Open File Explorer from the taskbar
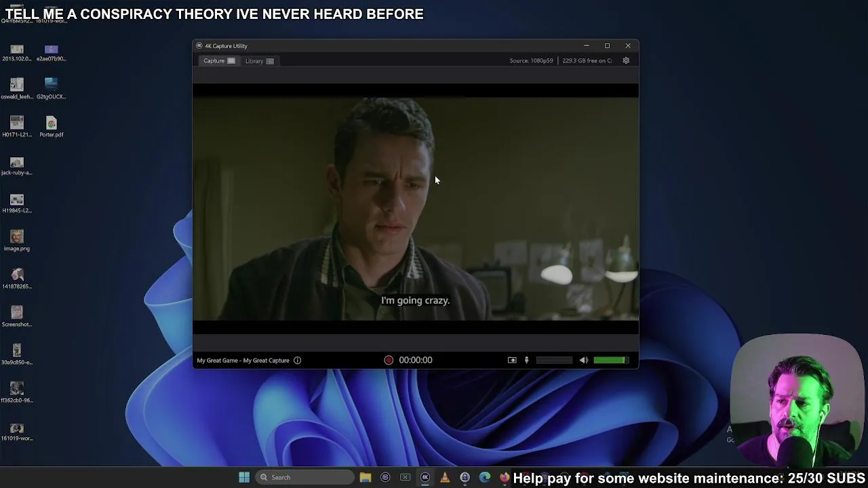 [x=366, y=477]
